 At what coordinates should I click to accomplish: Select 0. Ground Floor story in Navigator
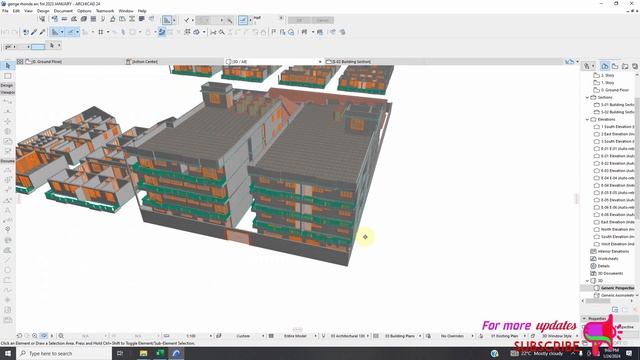click(x=615, y=90)
